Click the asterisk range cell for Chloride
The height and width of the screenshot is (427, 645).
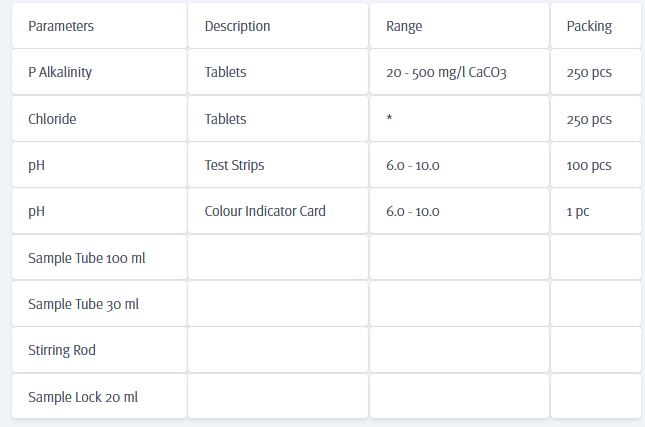389,119
